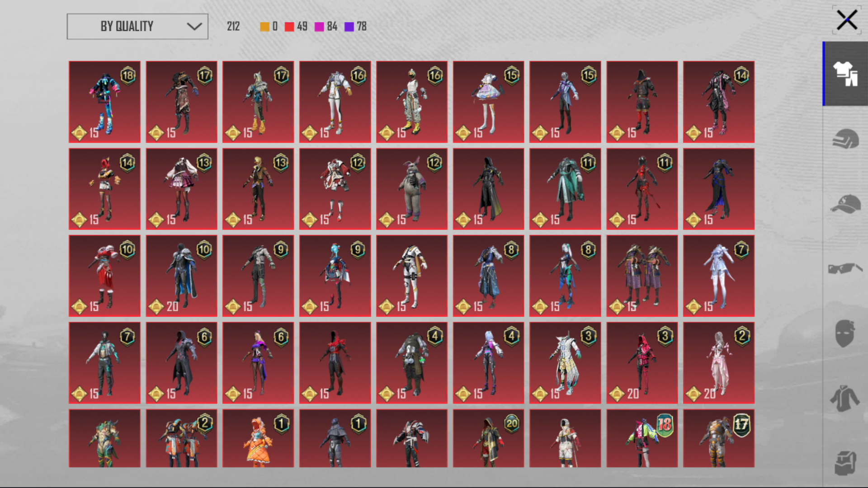Select the dark blue-caped knight outfit level 10
This screenshot has height=488, width=868.
pos(181,276)
